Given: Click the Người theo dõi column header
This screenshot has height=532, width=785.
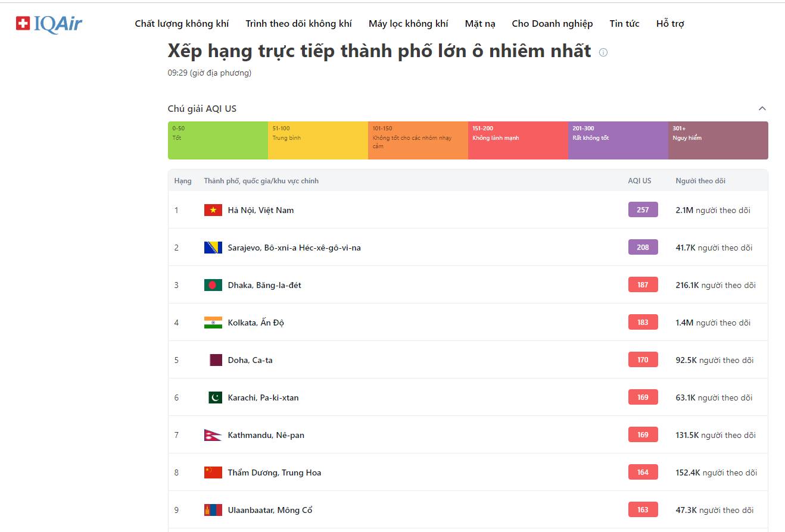Looking at the screenshot, I should pyautogui.click(x=700, y=181).
